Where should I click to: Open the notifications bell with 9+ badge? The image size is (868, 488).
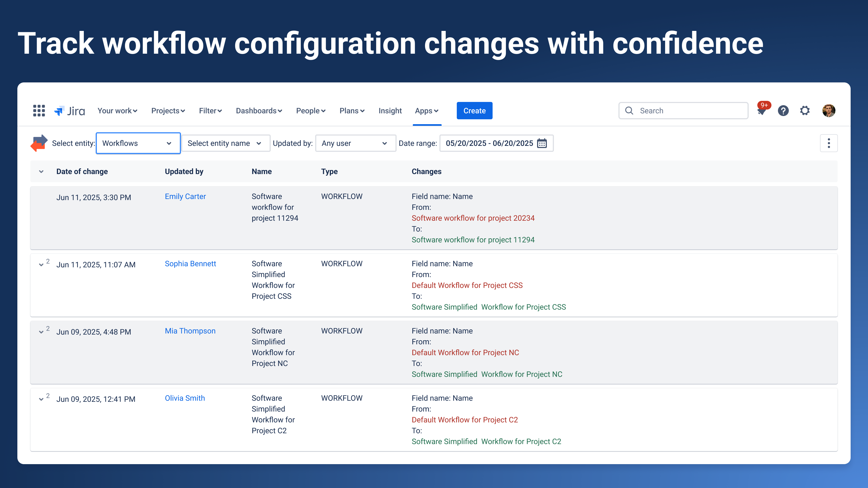[x=761, y=111]
